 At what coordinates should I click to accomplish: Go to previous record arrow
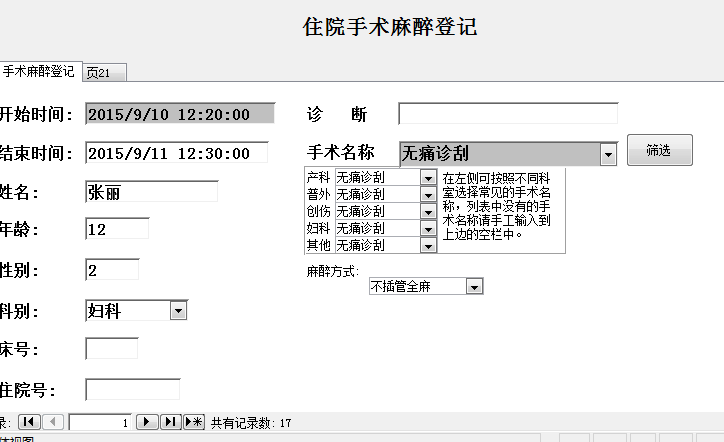[x=54, y=423]
